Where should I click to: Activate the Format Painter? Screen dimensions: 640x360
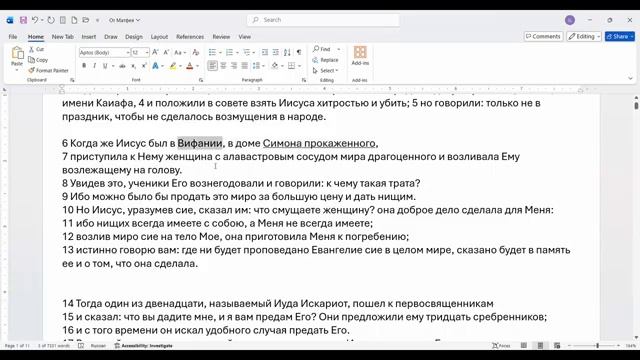click(48, 70)
